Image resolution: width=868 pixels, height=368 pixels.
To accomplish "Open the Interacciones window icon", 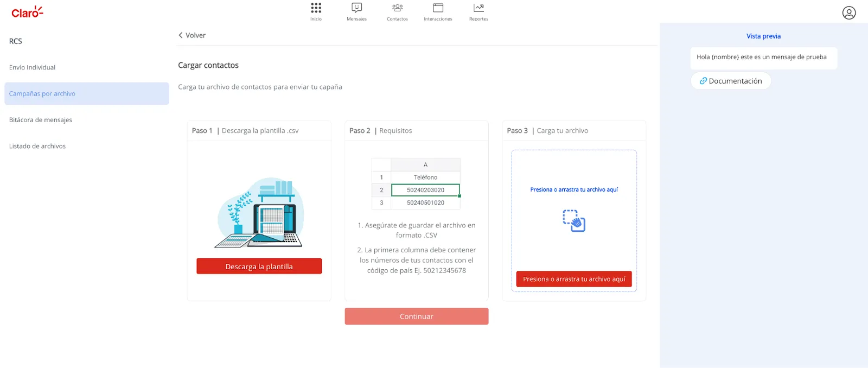I will coord(438,8).
